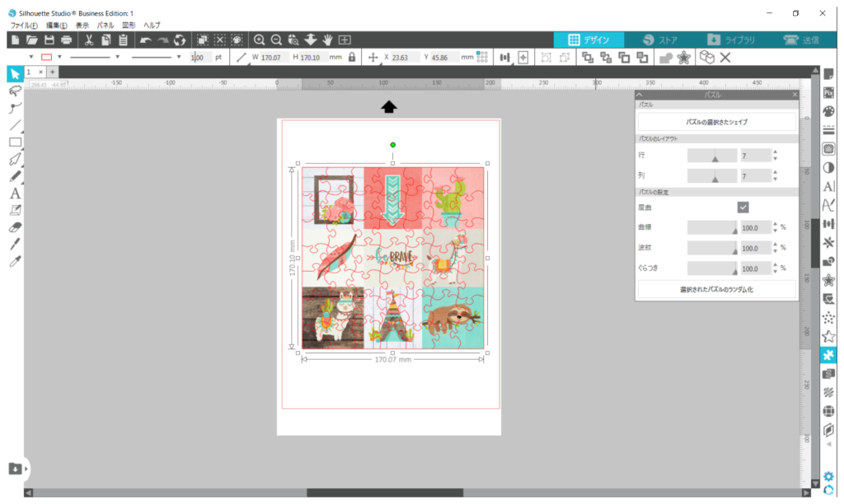844x504 pixels.
Task: Click the Zoom In magnifier
Action: [x=260, y=40]
